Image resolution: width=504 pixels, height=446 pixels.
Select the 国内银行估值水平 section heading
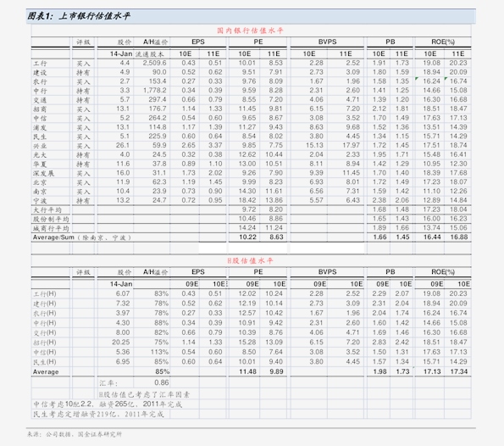point(250,31)
